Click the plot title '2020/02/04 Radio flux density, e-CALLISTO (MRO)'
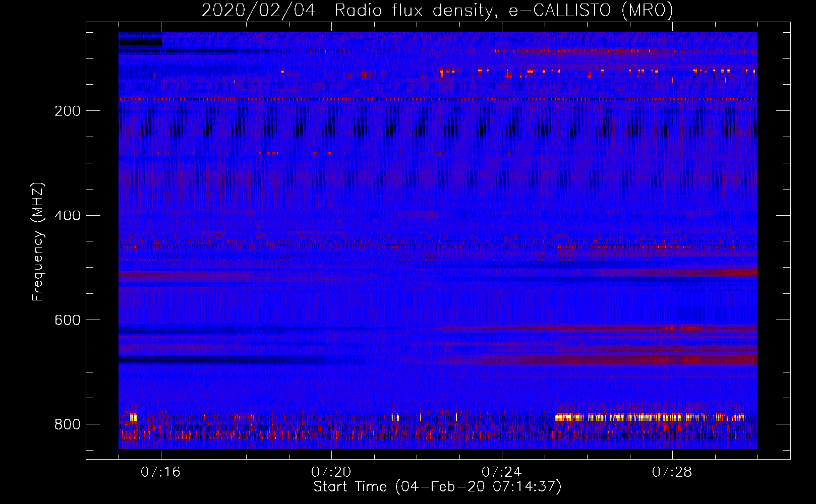816x504 pixels. 437,11
